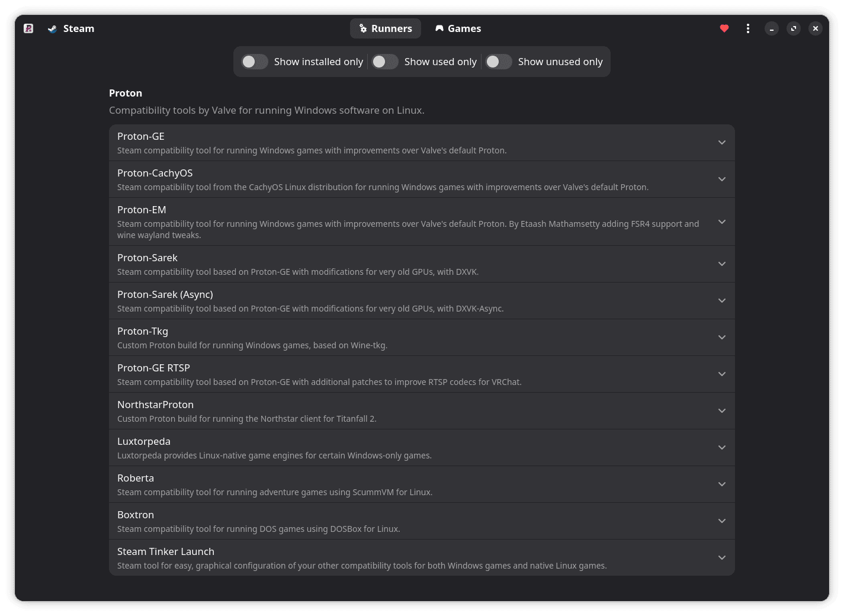Click the Steam launcher selector label
Viewport: 844px width, 616px height.
tap(79, 28)
